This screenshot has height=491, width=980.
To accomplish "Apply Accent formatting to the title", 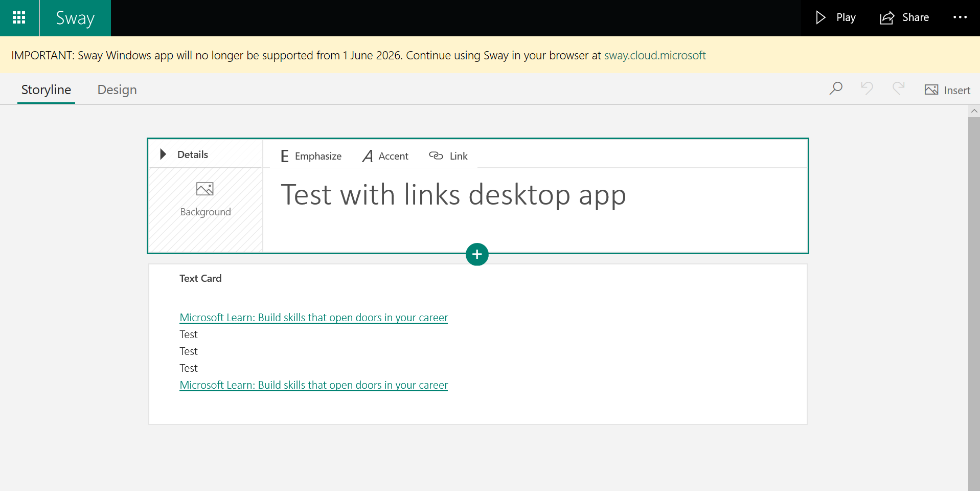I will click(x=385, y=156).
